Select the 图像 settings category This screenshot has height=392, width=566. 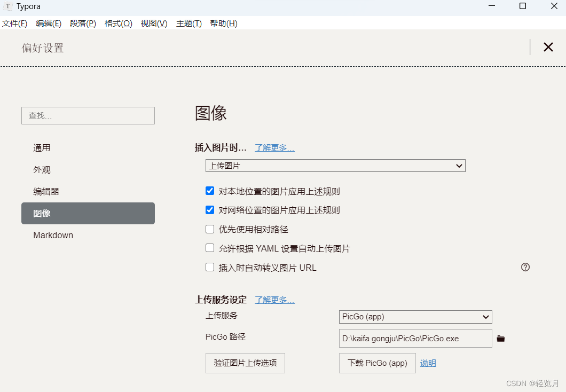click(x=88, y=213)
